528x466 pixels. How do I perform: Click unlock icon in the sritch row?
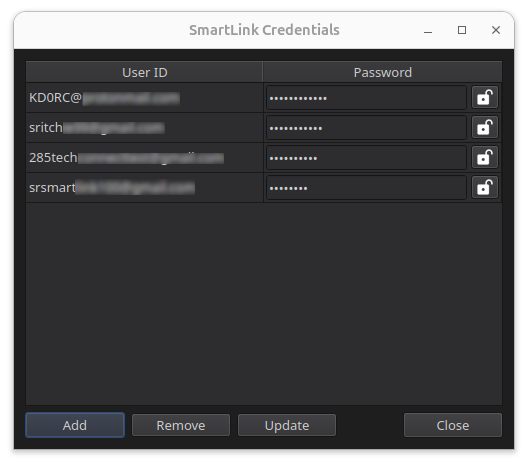point(485,128)
